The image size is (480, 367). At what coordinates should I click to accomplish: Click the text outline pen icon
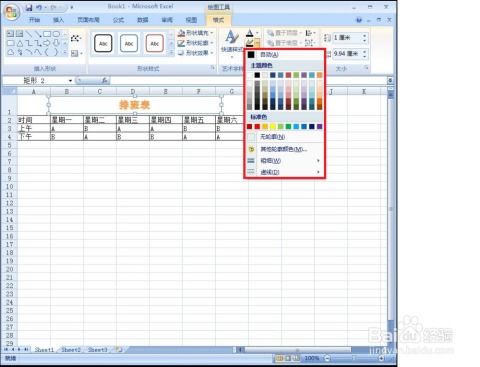pos(250,43)
